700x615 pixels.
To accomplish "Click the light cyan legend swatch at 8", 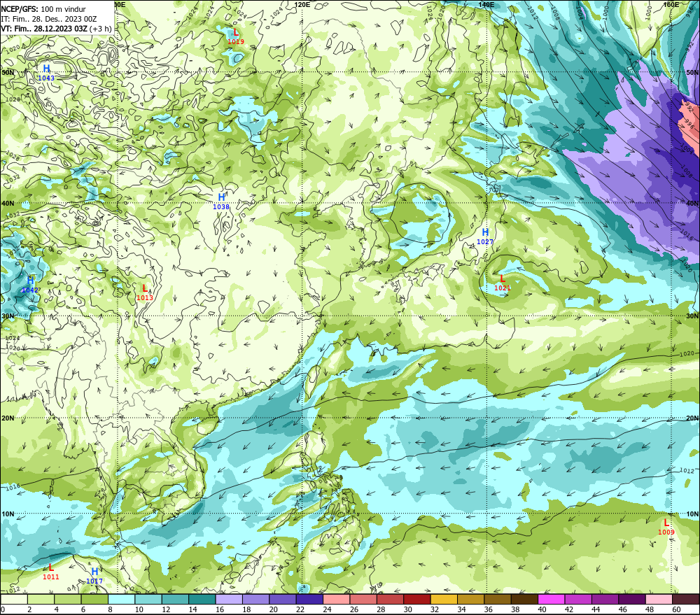I will (x=121, y=599).
